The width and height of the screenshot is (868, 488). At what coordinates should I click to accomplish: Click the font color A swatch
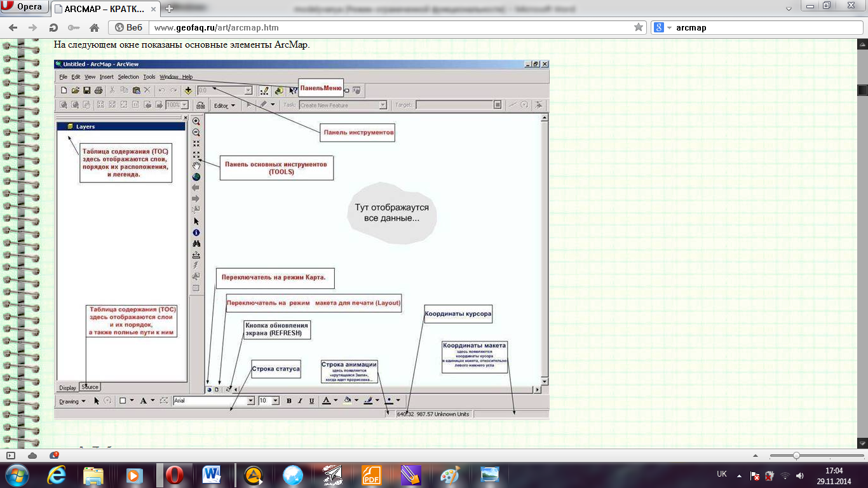[x=327, y=401]
